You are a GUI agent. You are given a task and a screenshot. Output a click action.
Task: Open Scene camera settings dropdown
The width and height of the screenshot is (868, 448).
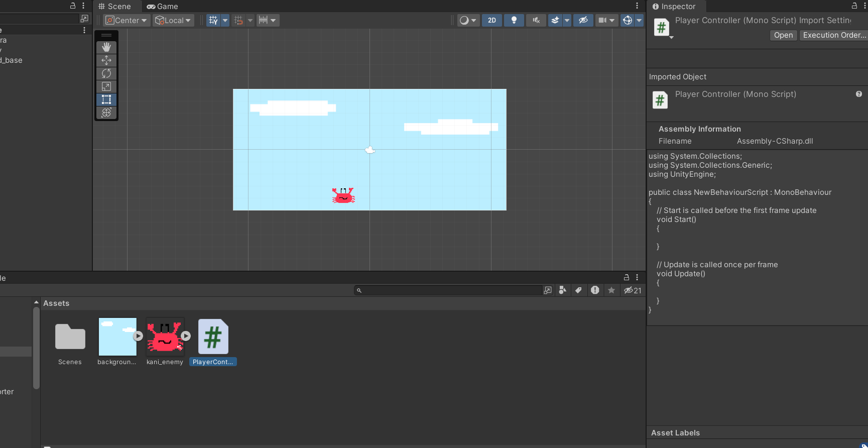(x=606, y=21)
